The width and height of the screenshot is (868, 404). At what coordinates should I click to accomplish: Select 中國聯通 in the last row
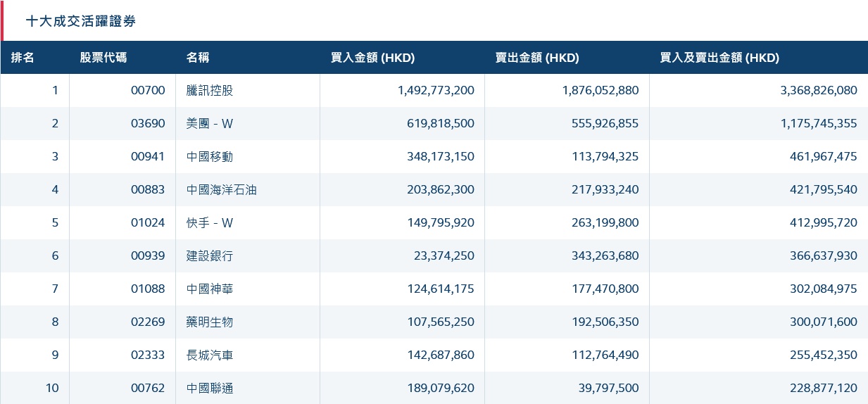pos(209,388)
